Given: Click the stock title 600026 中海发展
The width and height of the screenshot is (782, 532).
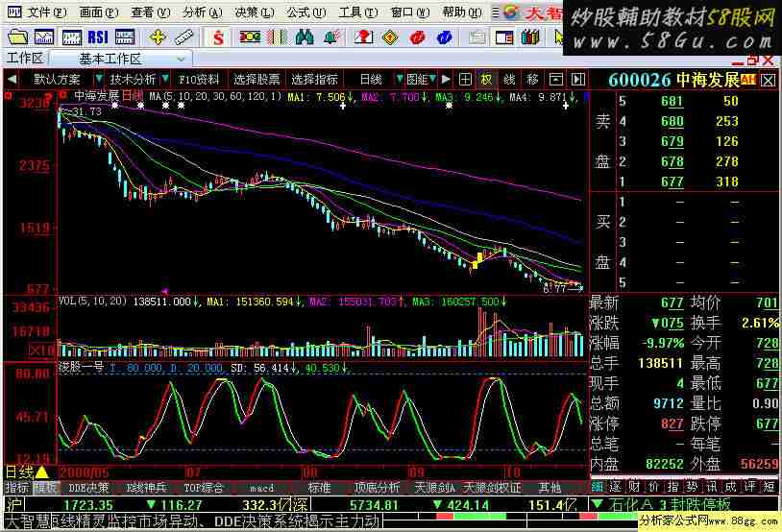Looking at the screenshot, I should [x=674, y=80].
